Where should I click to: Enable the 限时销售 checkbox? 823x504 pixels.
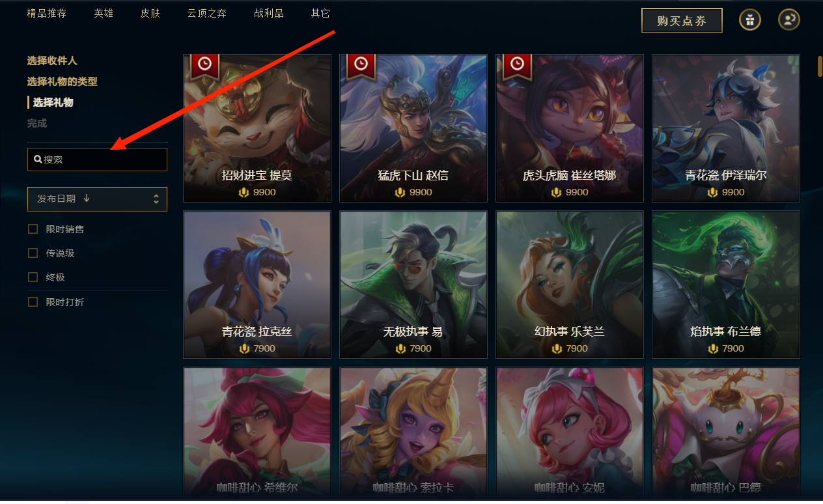(x=33, y=229)
